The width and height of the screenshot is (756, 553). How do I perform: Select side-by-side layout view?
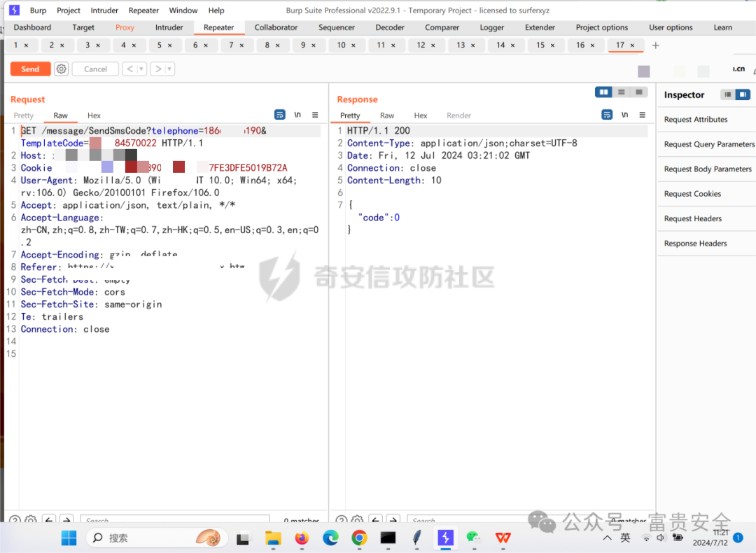[603, 92]
